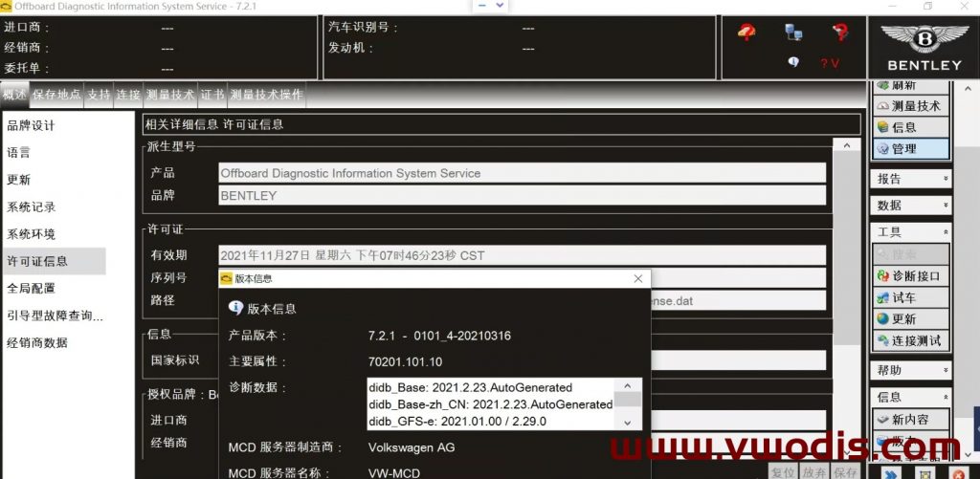The width and height of the screenshot is (980, 479).
Task: Open 新内容 under 信息 section
Action: pyautogui.click(x=911, y=419)
